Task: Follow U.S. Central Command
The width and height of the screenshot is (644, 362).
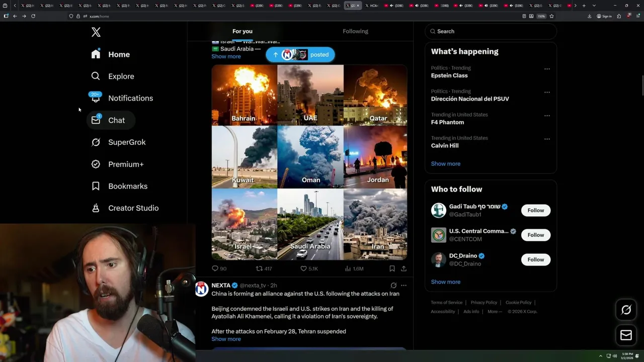Action: click(536, 235)
